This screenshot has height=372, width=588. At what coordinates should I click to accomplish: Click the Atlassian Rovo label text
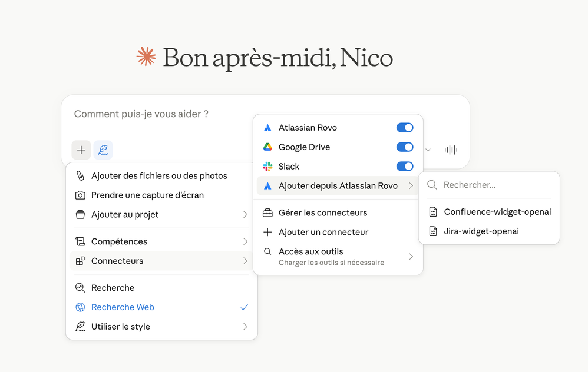pyautogui.click(x=308, y=128)
